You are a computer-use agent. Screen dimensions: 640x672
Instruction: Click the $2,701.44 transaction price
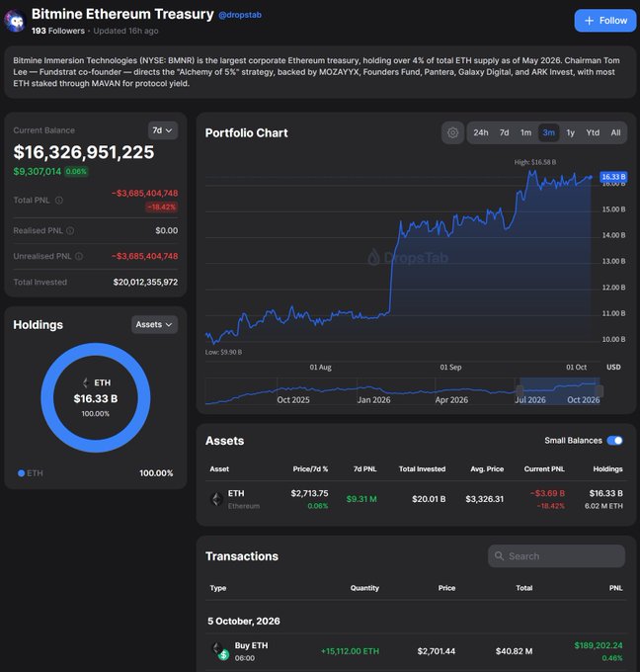[437, 651]
